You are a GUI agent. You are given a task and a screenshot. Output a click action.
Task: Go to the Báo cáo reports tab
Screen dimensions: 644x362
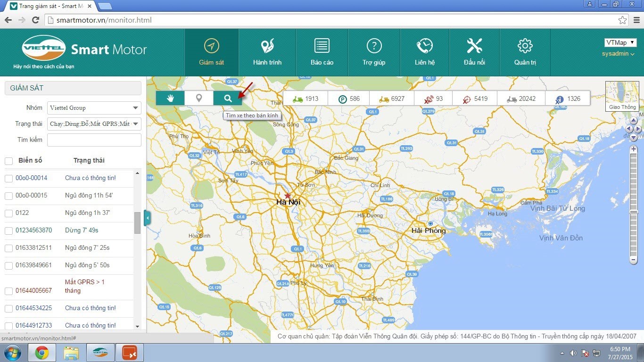click(x=322, y=52)
